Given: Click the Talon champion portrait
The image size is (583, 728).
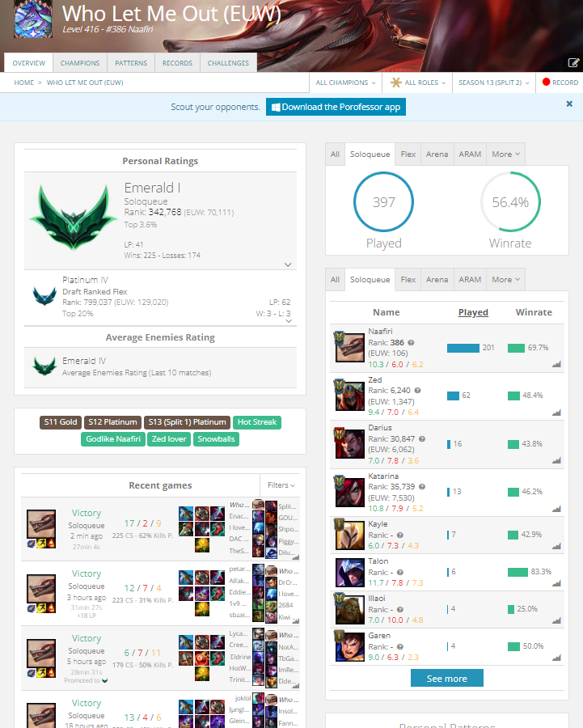Looking at the screenshot, I should pos(350,572).
